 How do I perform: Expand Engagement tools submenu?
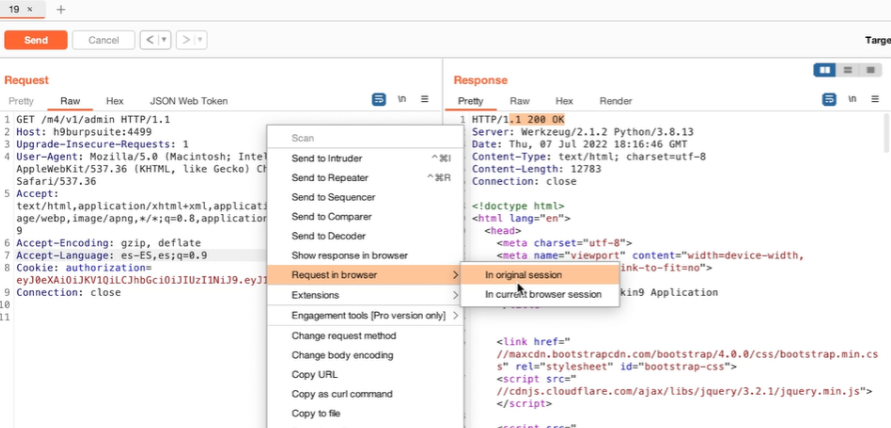point(365,315)
